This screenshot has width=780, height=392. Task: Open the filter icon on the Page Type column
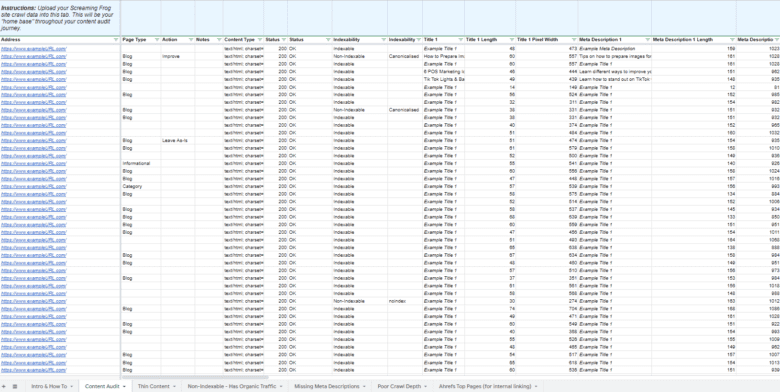[x=157, y=39]
